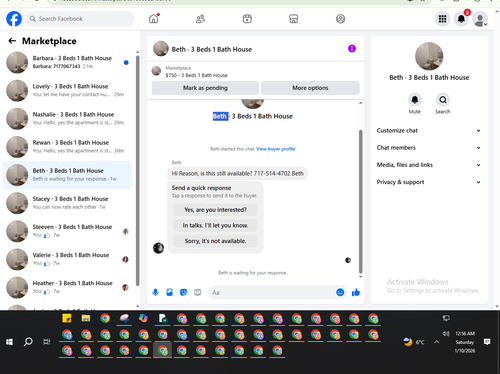Open the purple conversation info icon
The width and height of the screenshot is (500, 374).
tap(352, 49)
